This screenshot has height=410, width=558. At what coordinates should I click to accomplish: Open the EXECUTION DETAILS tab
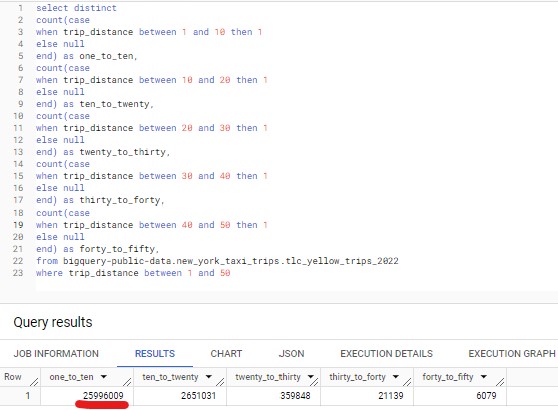click(386, 353)
